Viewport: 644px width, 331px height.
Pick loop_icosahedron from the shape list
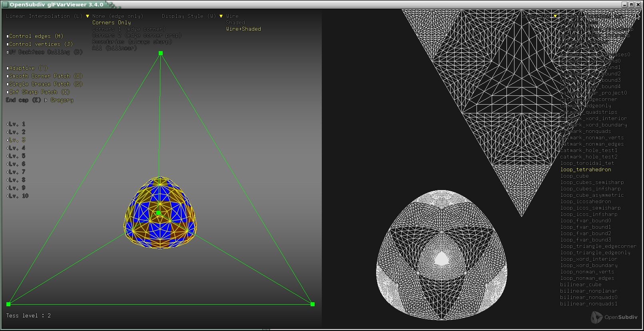point(585,202)
